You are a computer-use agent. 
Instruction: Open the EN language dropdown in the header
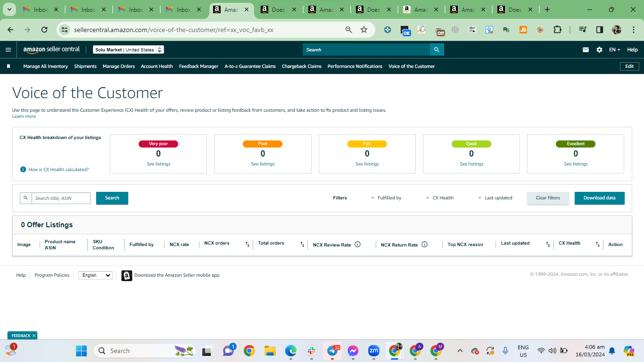[x=614, y=49]
